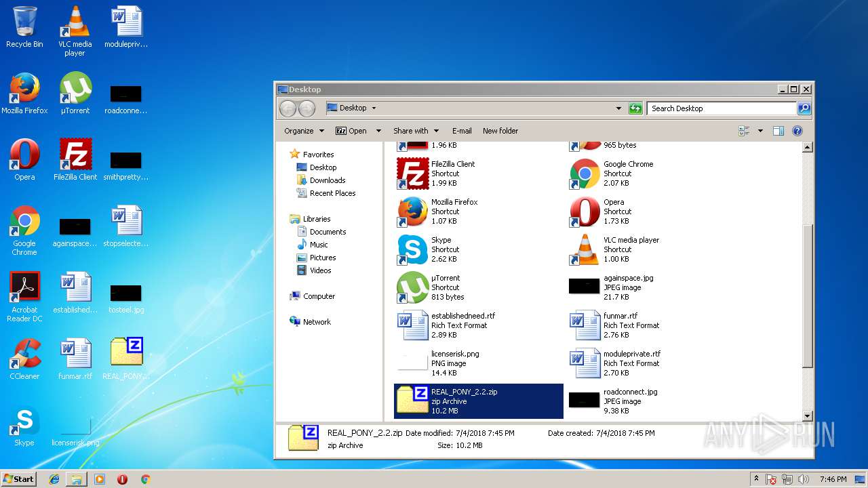The image size is (868, 488).
Task: Launch VLC media player from desktop
Action: (75, 31)
